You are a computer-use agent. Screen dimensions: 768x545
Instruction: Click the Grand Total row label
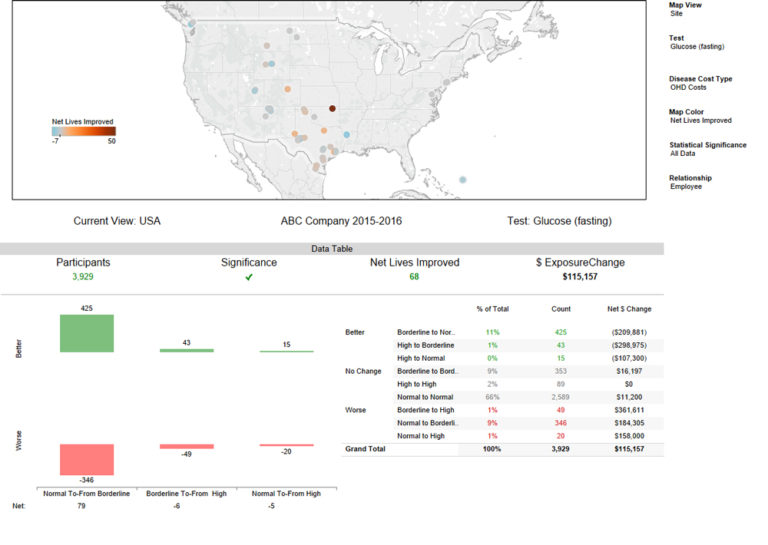pyautogui.click(x=365, y=449)
